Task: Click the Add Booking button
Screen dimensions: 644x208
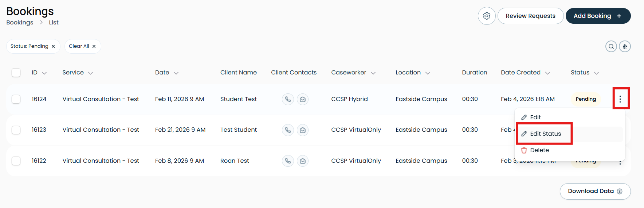Action: click(598, 16)
